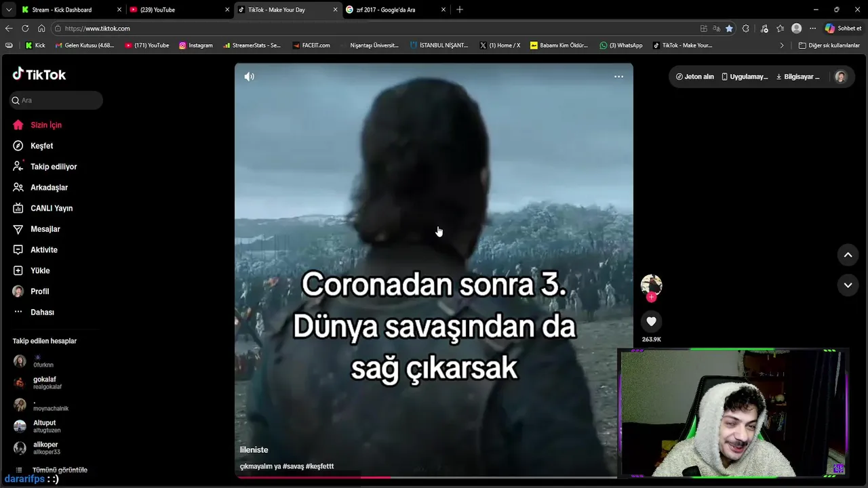Viewport: 868px width, 488px height.
Task: Open the StreamerStats bookmark
Action: pos(252,45)
